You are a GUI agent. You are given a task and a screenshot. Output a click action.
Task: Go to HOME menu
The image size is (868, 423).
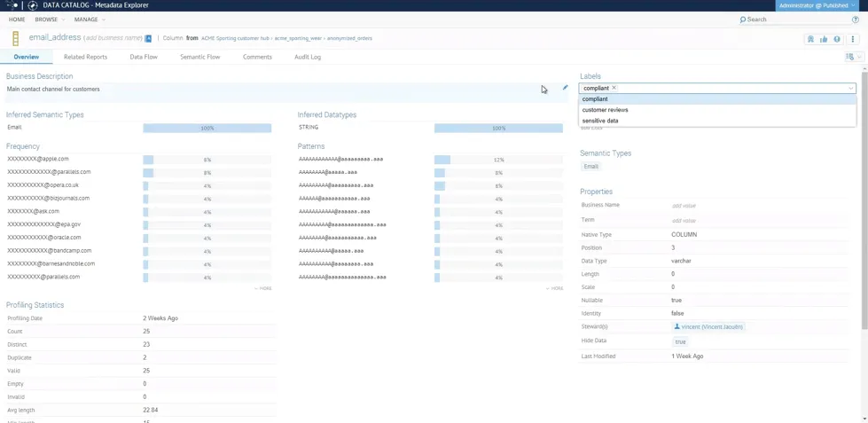(17, 20)
